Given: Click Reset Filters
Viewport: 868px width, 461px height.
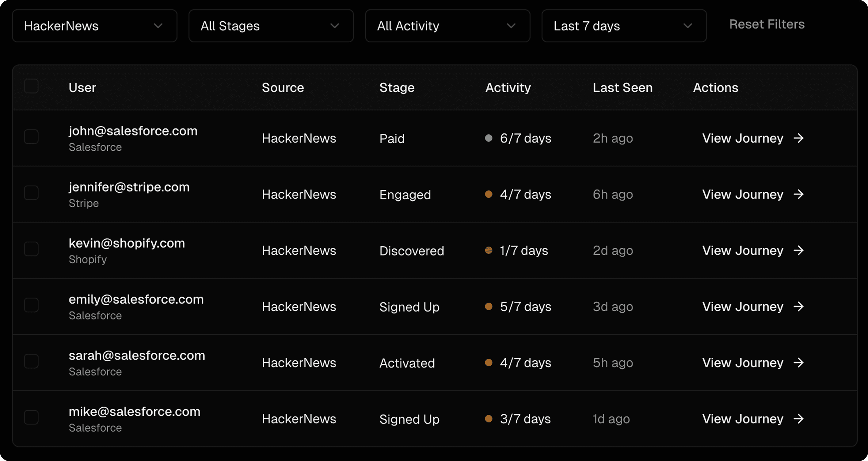Looking at the screenshot, I should 767,24.
